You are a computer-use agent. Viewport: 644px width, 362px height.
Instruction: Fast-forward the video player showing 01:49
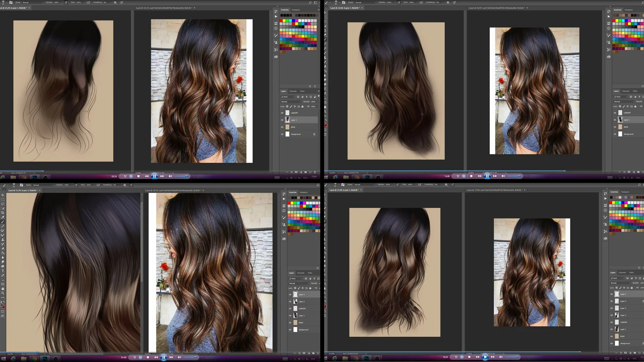[171, 357]
